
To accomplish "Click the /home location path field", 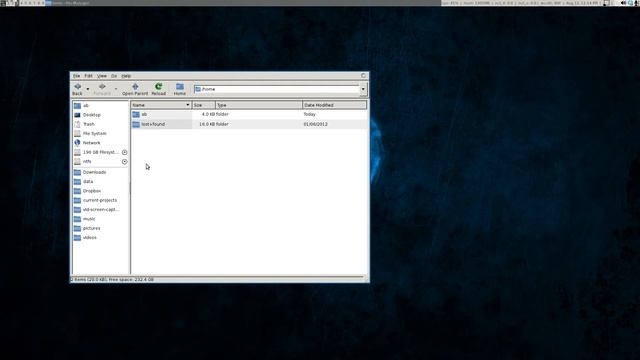I will pos(277,89).
